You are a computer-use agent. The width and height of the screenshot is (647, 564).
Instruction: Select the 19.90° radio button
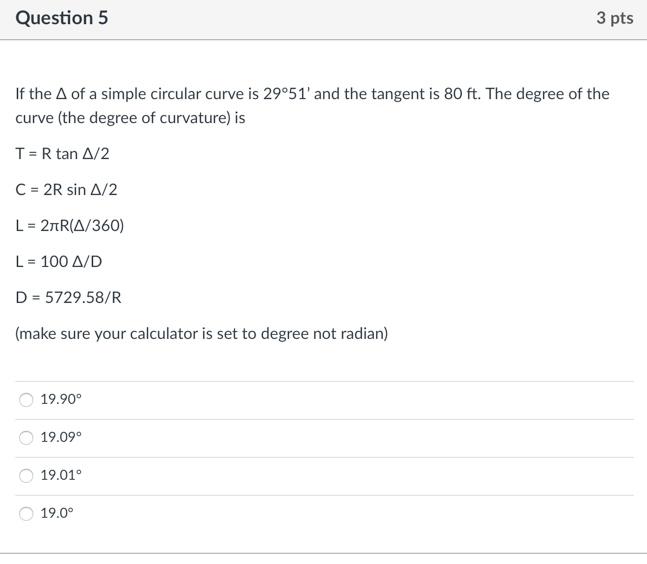pos(26,399)
